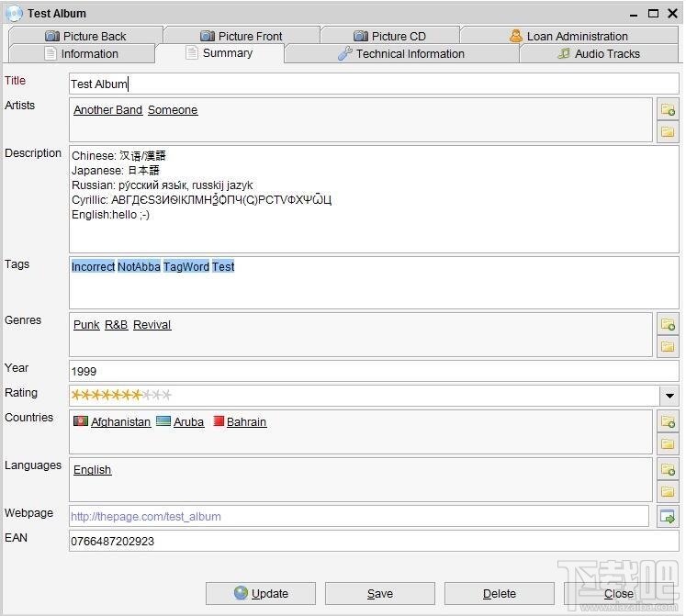Click the Delete button
This screenshot has height=616, width=686.
point(500,593)
